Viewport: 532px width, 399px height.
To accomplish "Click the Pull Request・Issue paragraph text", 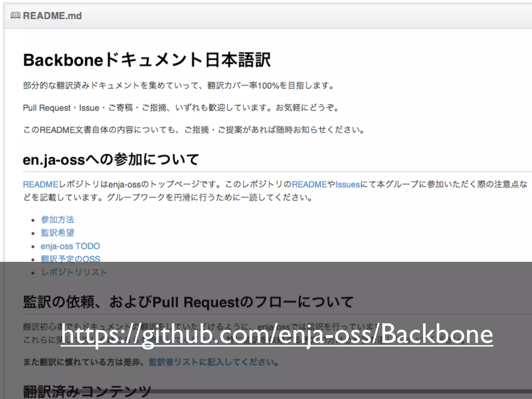I will (181, 108).
